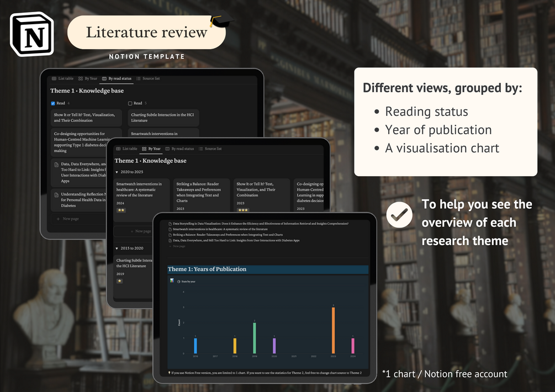Open the 2024 Smartwatch interventions card in By Year

(141, 200)
